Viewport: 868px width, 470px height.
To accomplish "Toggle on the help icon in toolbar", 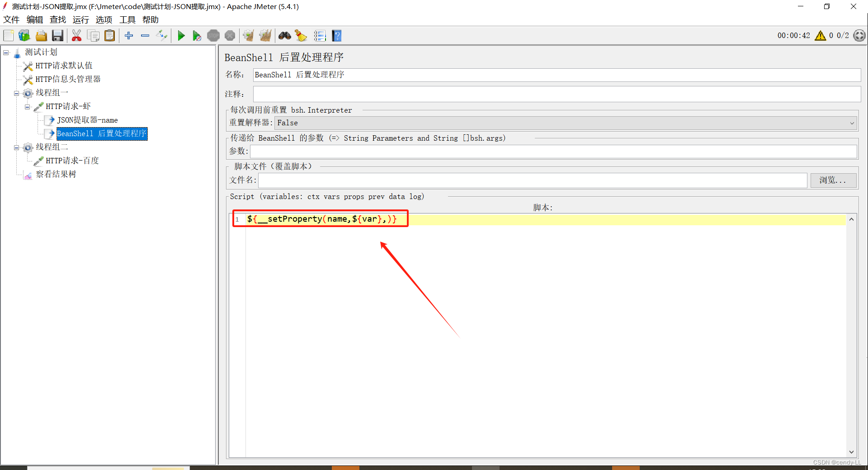I will (x=337, y=35).
